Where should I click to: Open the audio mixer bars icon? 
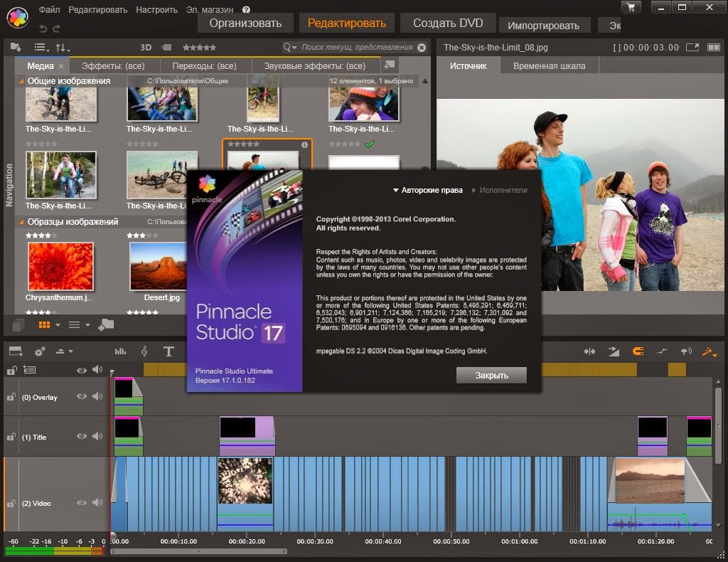(x=120, y=351)
